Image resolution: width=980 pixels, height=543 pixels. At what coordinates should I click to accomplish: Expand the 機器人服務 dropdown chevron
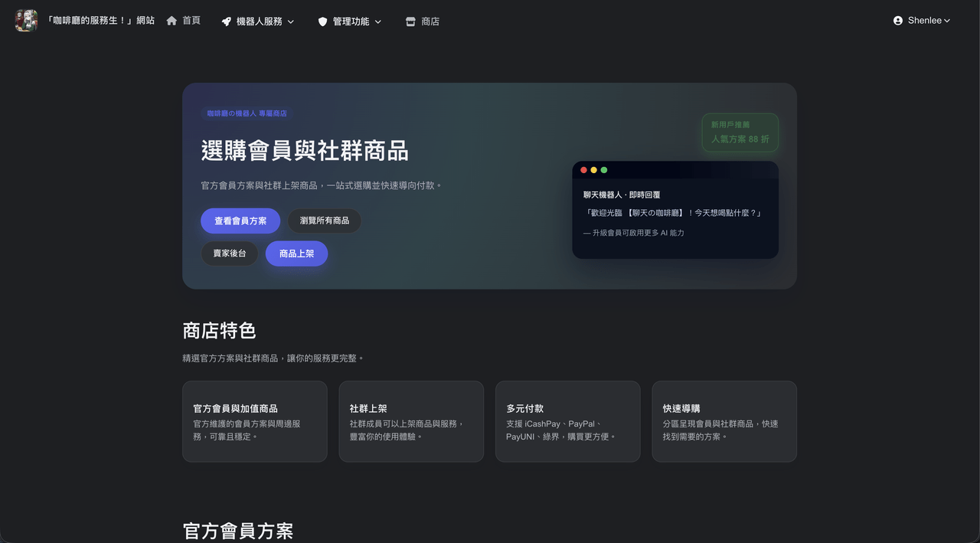click(291, 22)
